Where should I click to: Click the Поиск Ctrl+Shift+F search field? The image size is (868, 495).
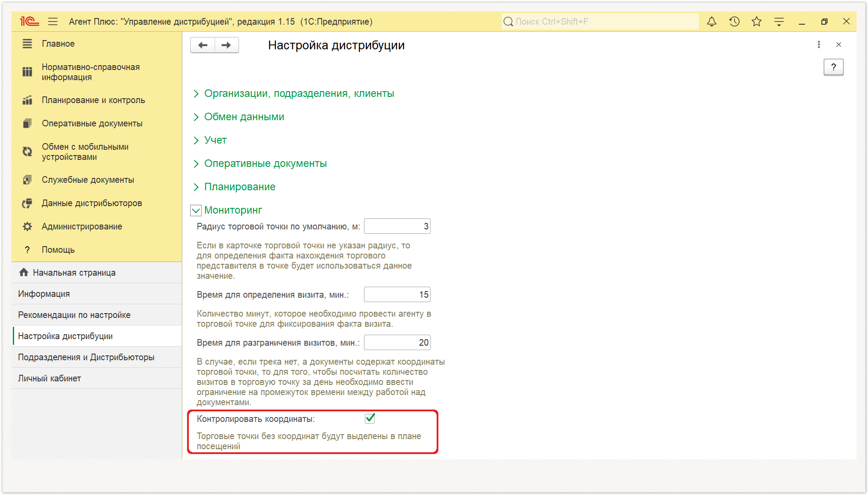[x=600, y=22]
